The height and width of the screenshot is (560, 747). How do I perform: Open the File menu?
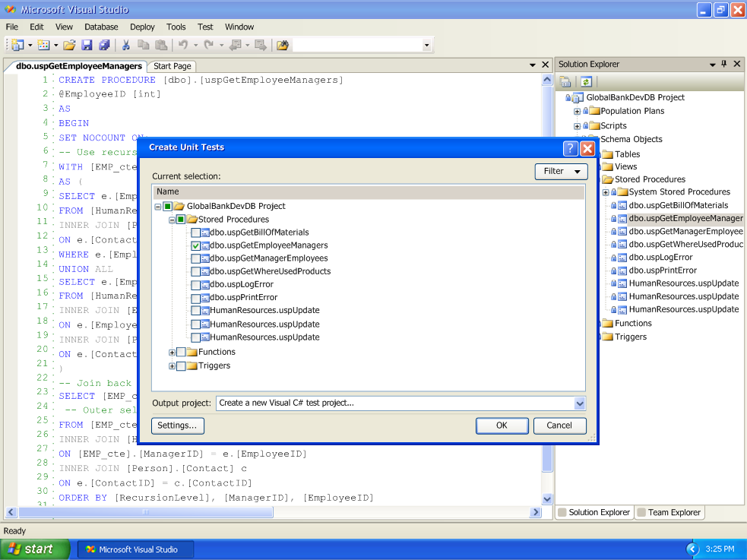(12, 27)
